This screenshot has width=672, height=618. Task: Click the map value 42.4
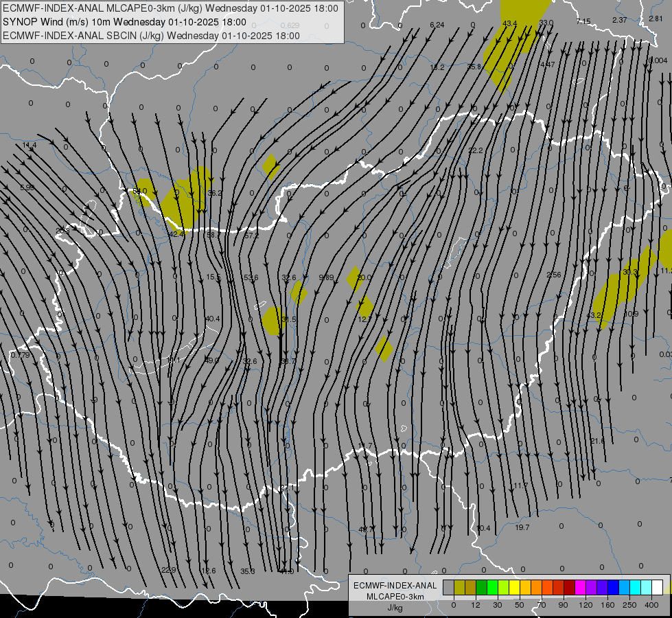click(176, 234)
